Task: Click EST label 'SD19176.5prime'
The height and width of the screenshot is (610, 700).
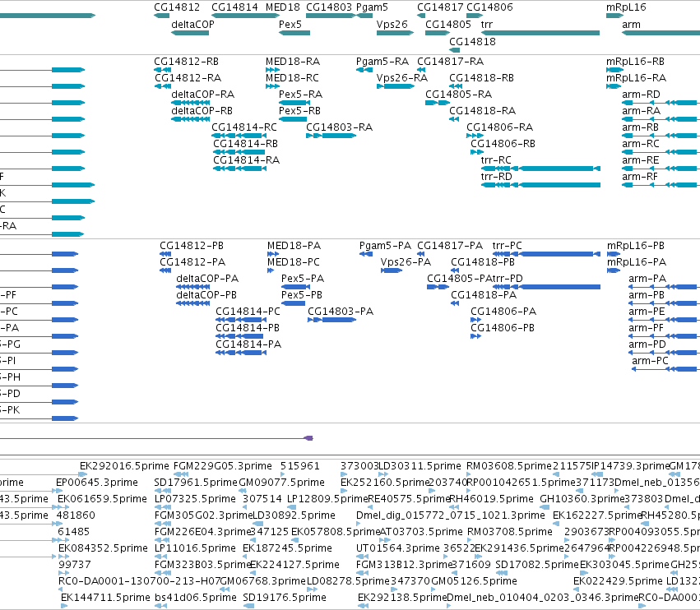Action: pyautogui.click(x=285, y=598)
